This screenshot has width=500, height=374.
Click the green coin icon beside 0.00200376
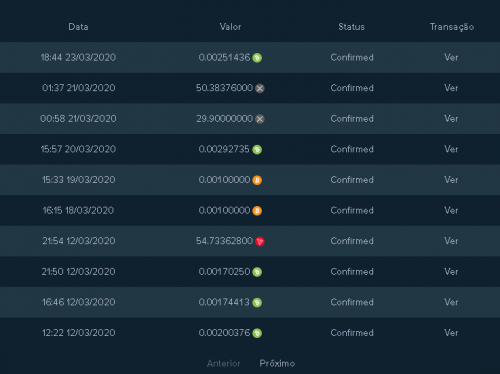257,333
